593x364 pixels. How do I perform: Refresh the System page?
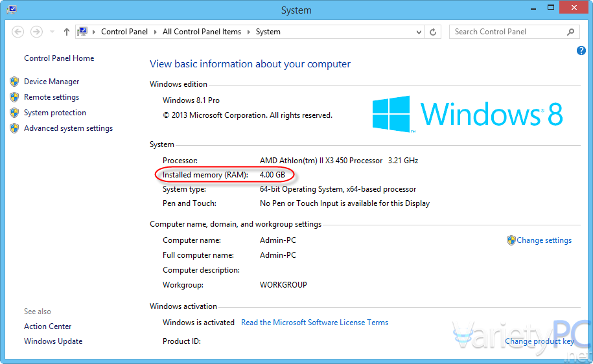pos(433,32)
